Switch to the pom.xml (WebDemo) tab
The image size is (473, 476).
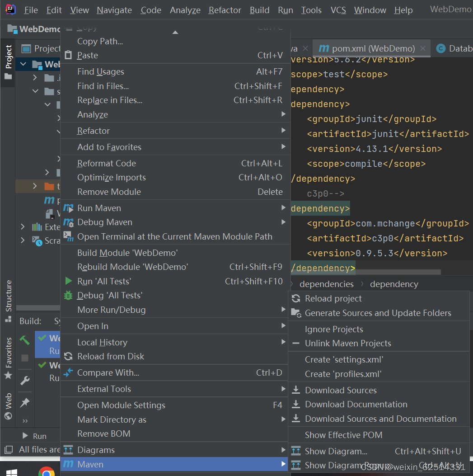click(371, 48)
